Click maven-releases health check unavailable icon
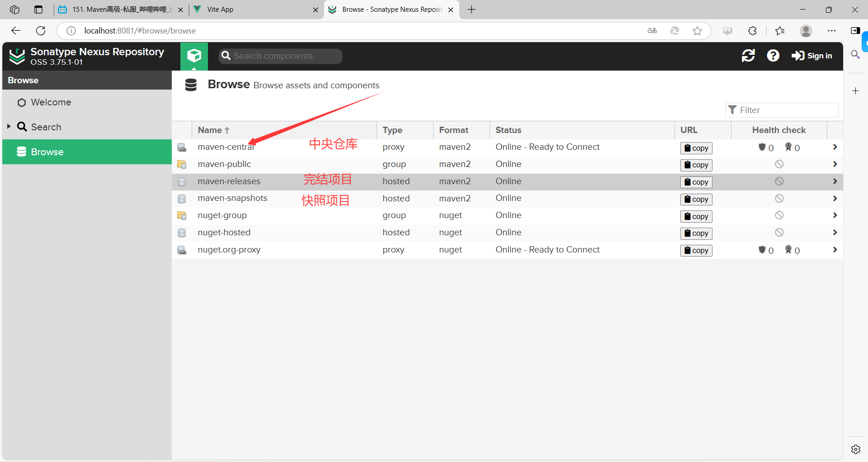The image size is (868, 462). click(779, 181)
